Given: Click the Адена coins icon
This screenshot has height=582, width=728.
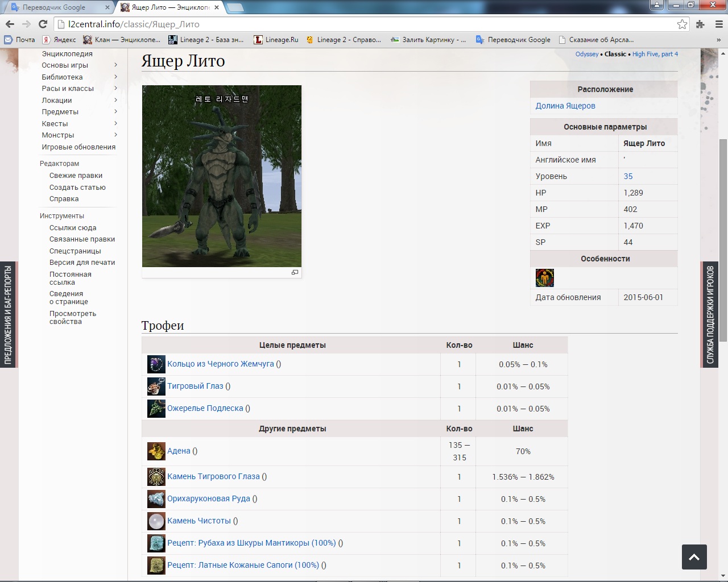Looking at the screenshot, I should click(156, 451).
